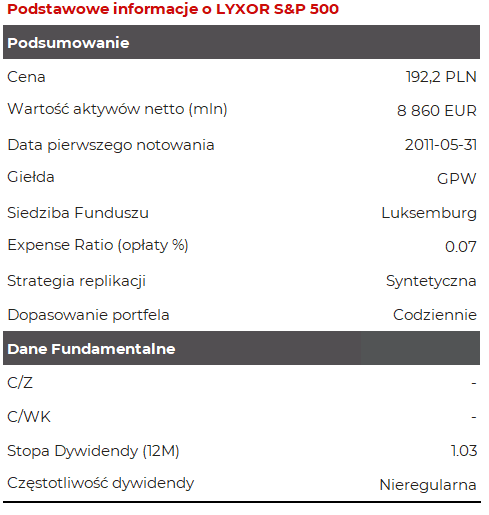The image size is (489, 515).
Task: Select the Syntetyczna value
Action: 431,281
